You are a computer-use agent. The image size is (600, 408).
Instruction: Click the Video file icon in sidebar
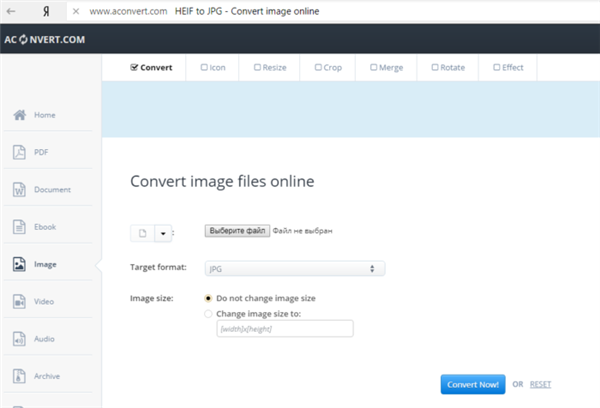[19, 302]
